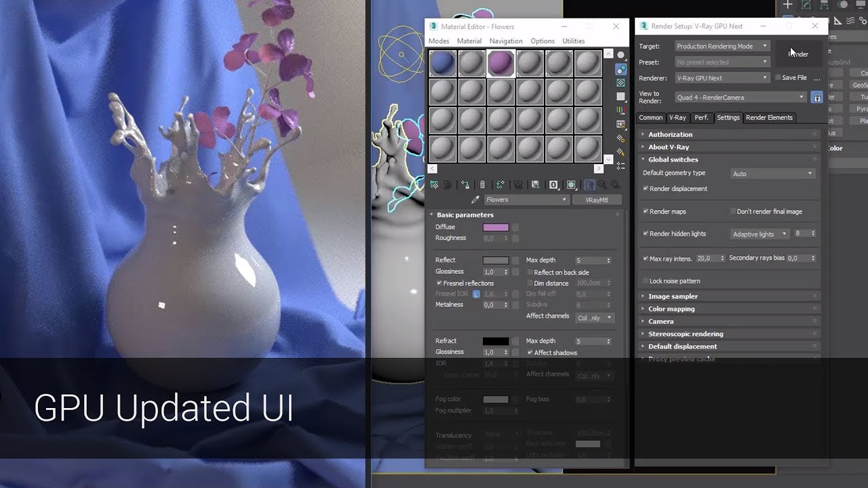Click the Reflect gray color swatch
This screenshot has height=488, width=868.
click(x=496, y=260)
